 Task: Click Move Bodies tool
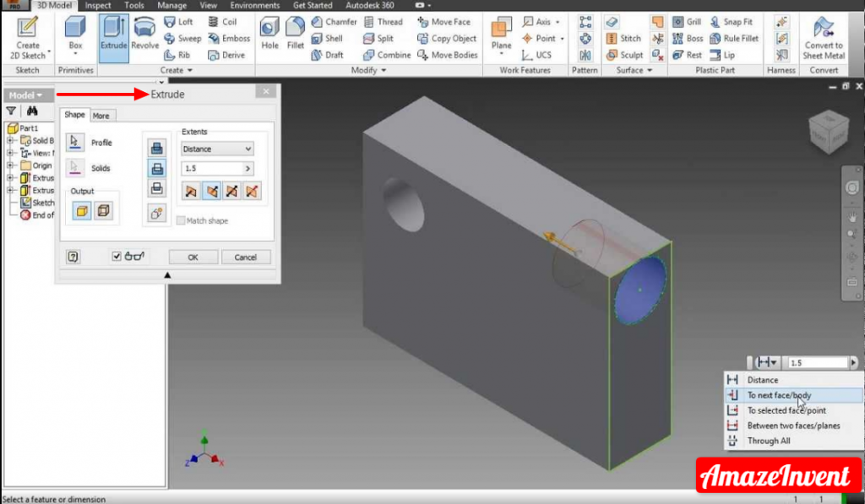(x=448, y=55)
